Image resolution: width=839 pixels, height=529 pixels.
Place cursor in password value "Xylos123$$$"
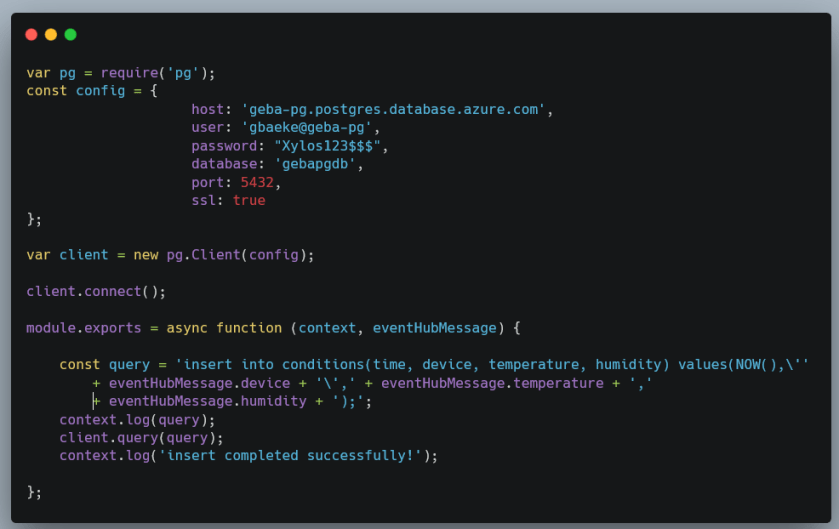327,146
